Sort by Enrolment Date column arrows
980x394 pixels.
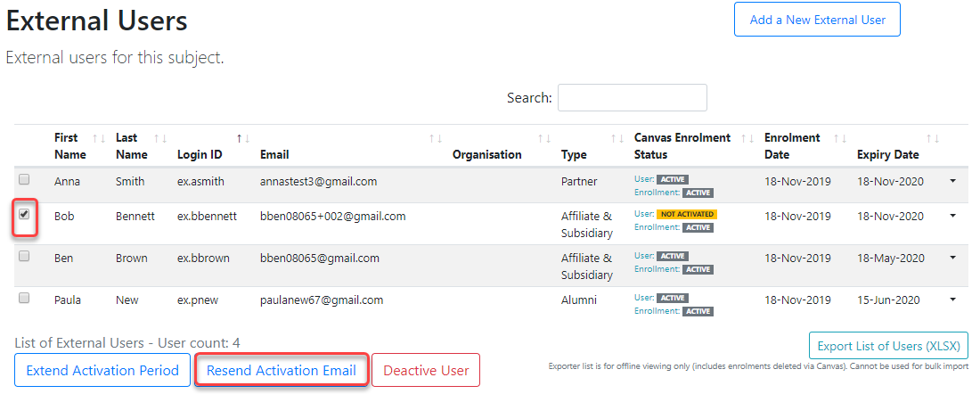click(841, 138)
